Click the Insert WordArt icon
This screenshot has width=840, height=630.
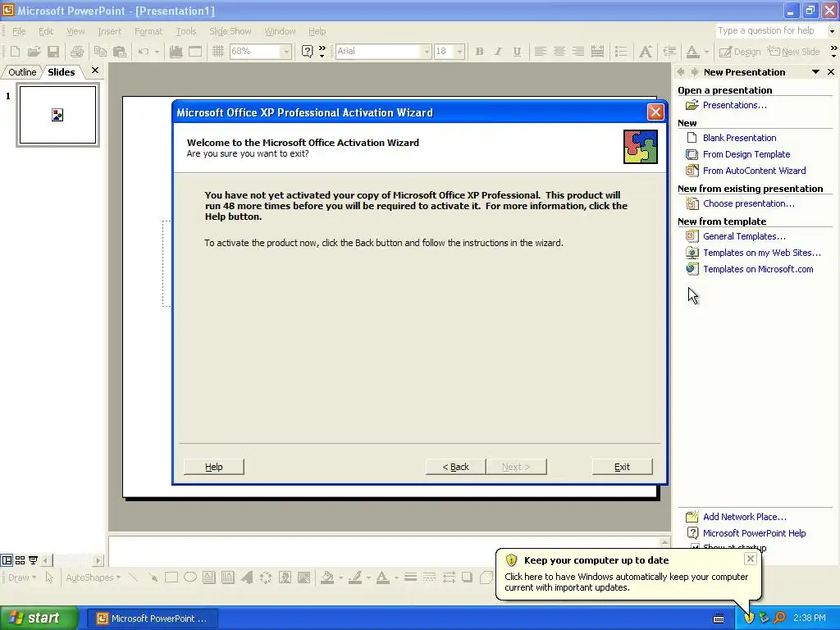coord(247,577)
